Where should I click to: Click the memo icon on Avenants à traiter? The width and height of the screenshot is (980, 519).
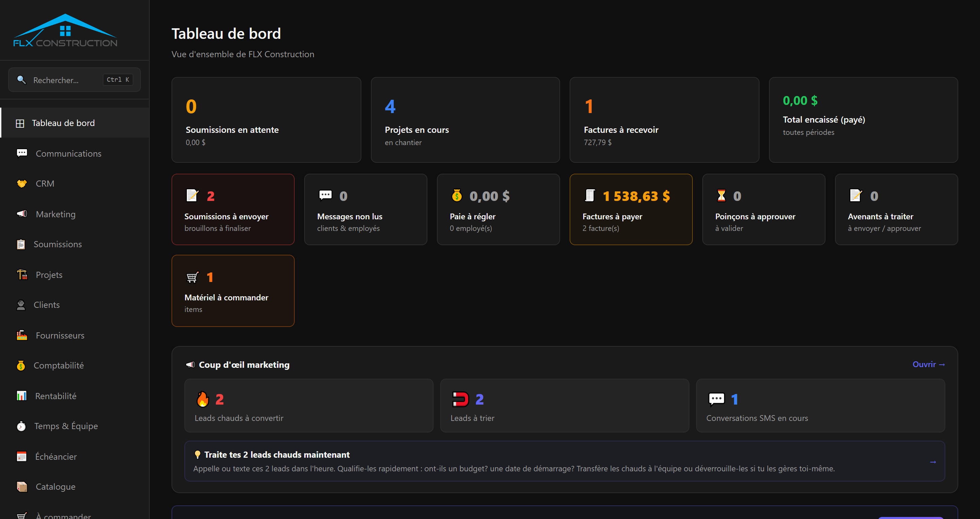point(855,196)
